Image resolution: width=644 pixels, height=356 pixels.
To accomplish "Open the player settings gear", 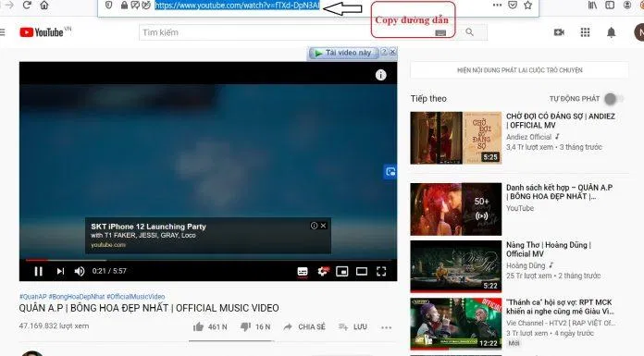I will [322, 272].
